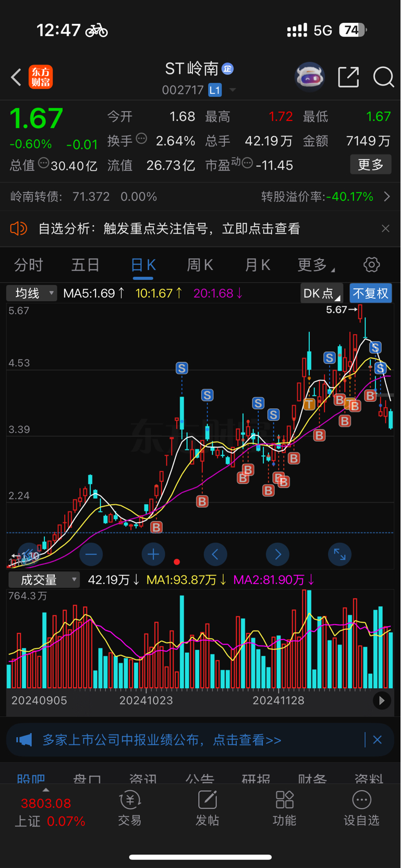The height and width of the screenshot is (868, 401).
Task: Move chart left with arrow button
Action: point(215,554)
